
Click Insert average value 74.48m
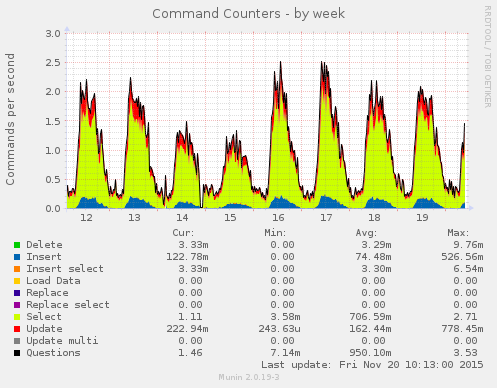[x=373, y=257]
